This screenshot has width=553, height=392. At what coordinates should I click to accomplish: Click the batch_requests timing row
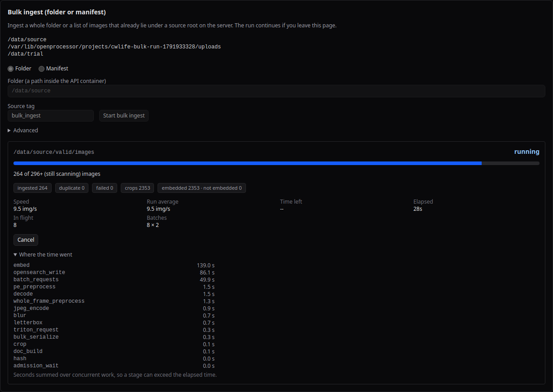point(114,280)
